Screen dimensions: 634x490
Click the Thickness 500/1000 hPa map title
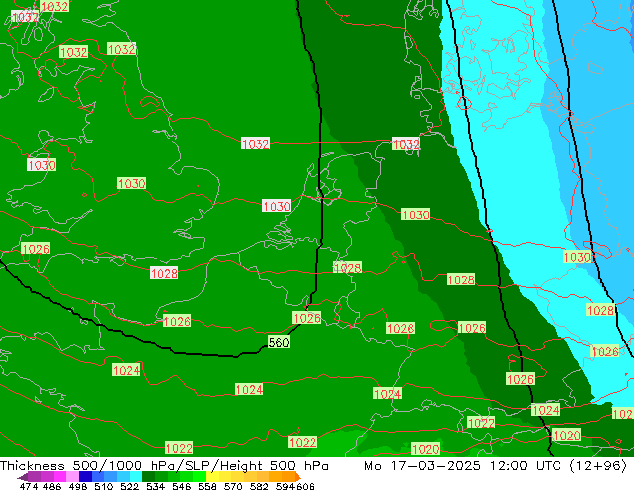(89, 465)
